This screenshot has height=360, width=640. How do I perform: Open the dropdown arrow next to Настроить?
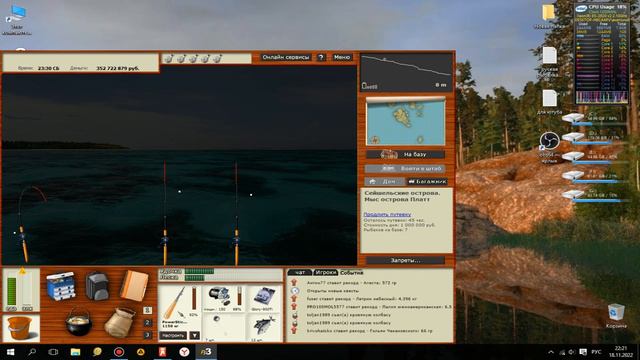tap(195, 336)
